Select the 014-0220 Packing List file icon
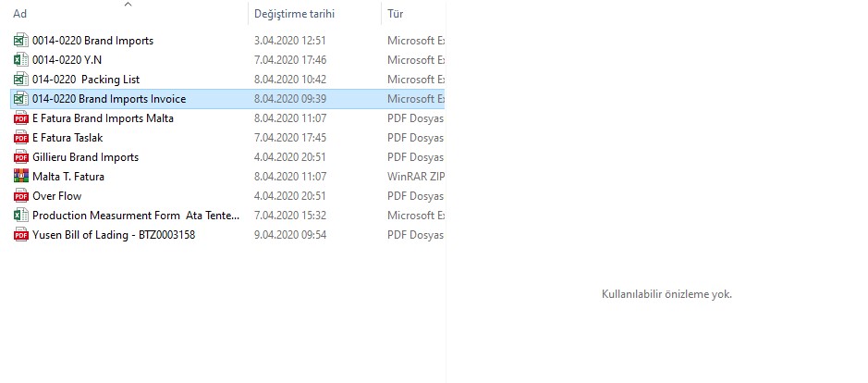The image size is (868, 383). point(21,80)
